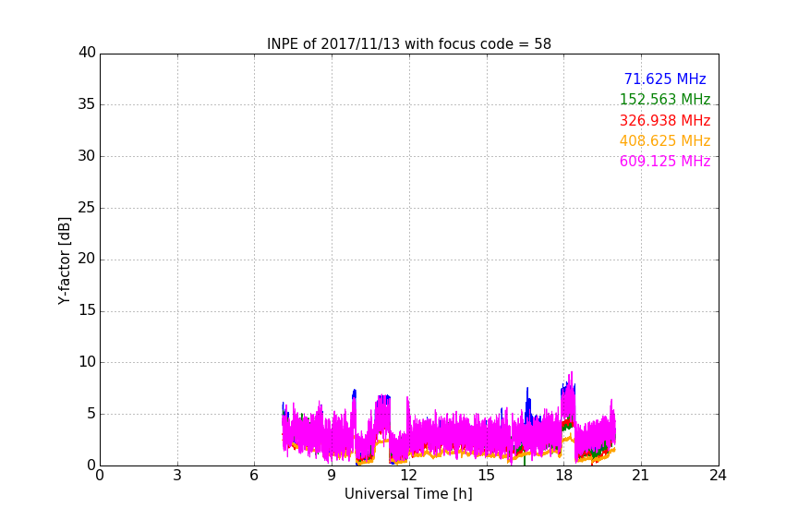Click the Universal Time [h] axis label
This screenshot has width=798, height=532.
(x=408, y=494)
